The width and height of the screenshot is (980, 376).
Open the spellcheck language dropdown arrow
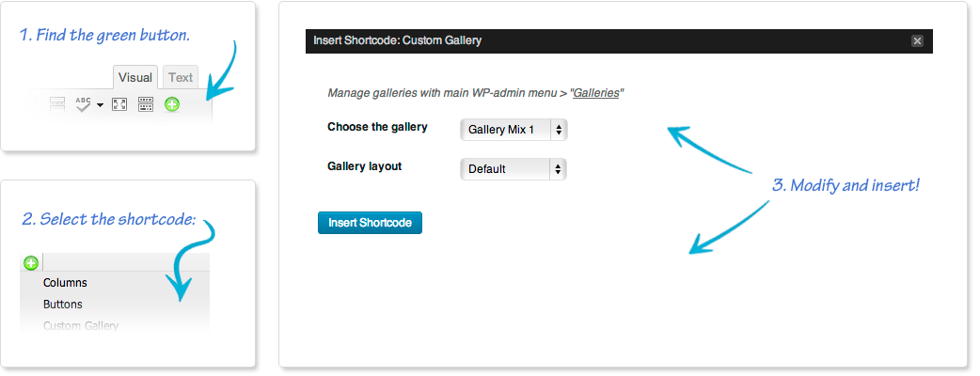[x=100, y=105]
